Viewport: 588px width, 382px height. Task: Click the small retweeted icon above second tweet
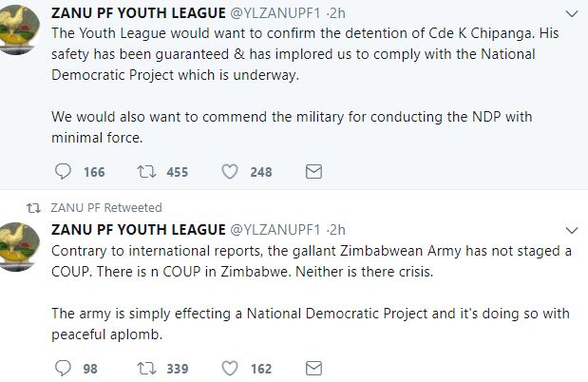[31, 207]
